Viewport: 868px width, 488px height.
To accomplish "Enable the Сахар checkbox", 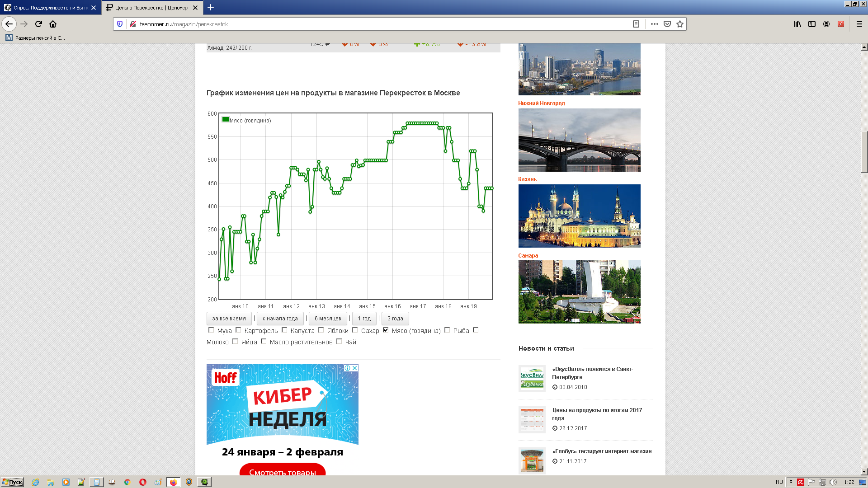I will [x=355, y=330].
